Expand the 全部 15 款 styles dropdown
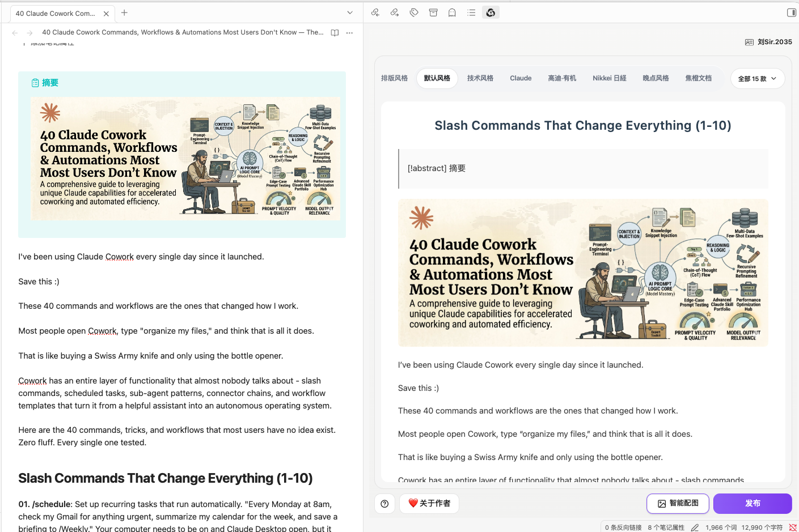 [x=758, y=79]
